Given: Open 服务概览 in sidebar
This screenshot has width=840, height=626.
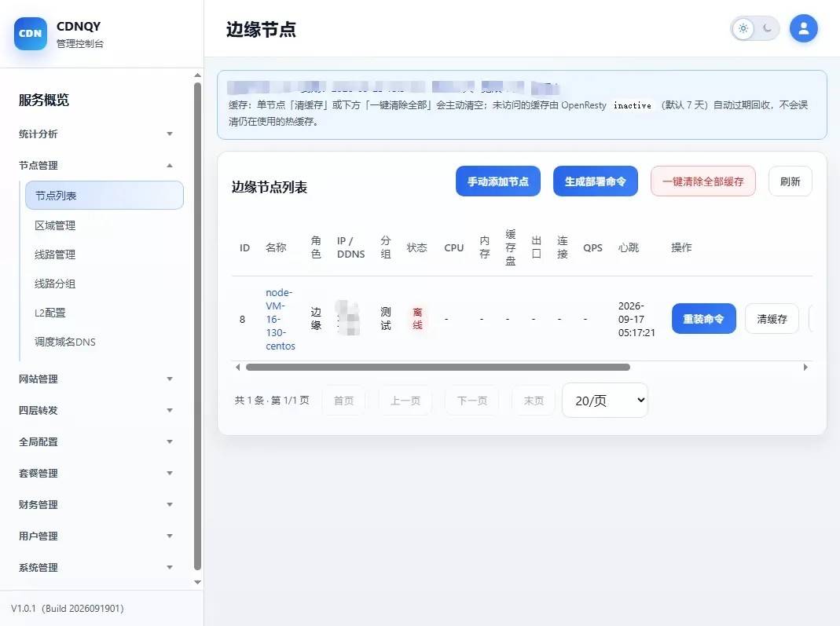Looking at the screenshot, I should (44, 100).
